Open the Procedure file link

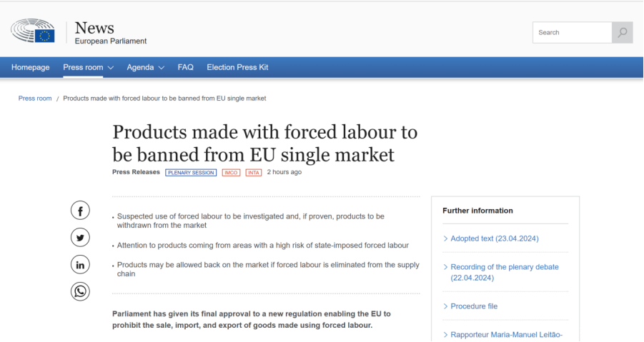click(474, 306)
